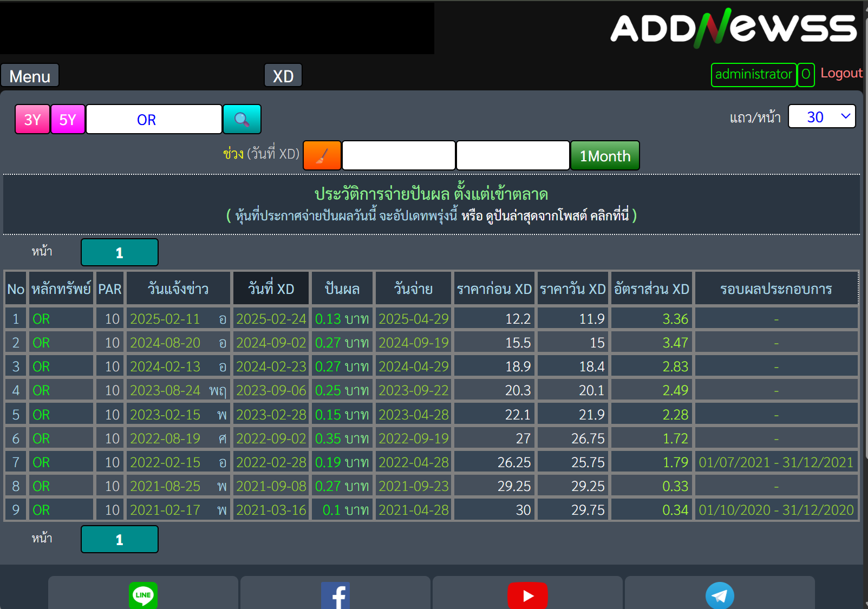This screenshot has height=609, width=868.
Task: Click price before XD 29.25 in row 8
Action: point(494,486)
